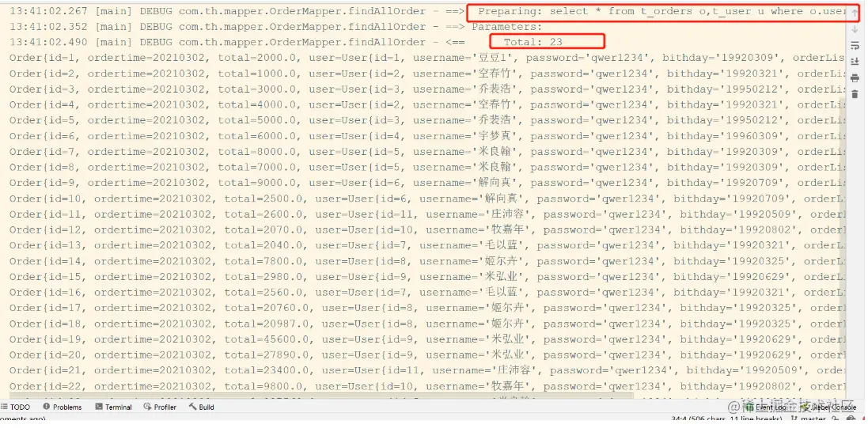The height and width of the screenshot is (428, 868).
Task: Click the Build hammer icon
Action: 192,407
